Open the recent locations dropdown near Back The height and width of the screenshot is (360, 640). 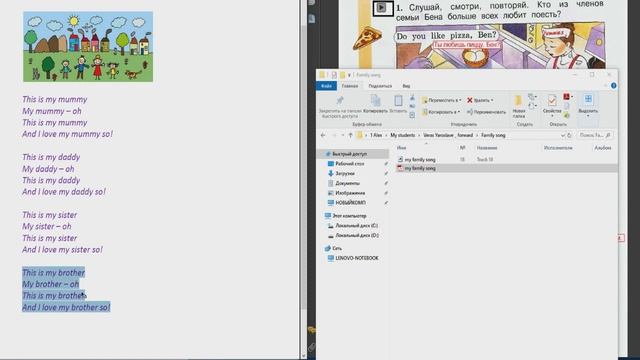pos(342,135)
